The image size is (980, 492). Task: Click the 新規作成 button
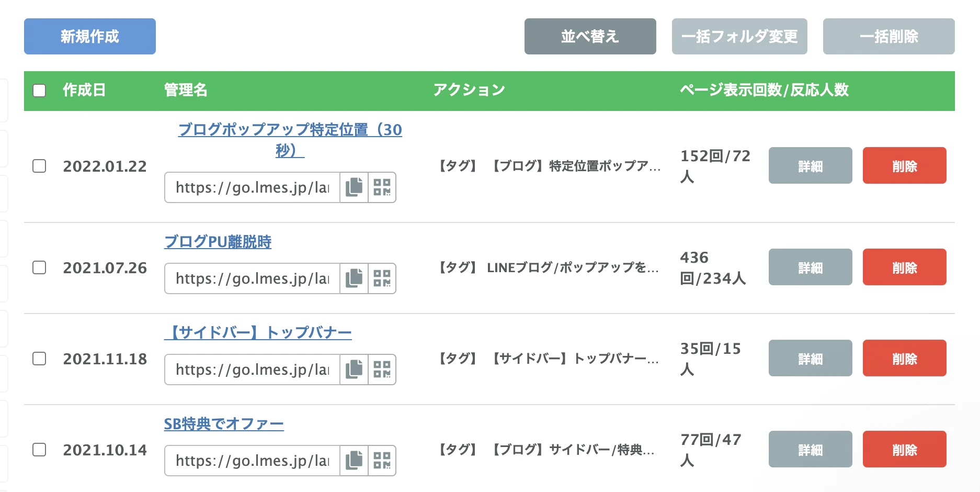click(x=90, y=37)
